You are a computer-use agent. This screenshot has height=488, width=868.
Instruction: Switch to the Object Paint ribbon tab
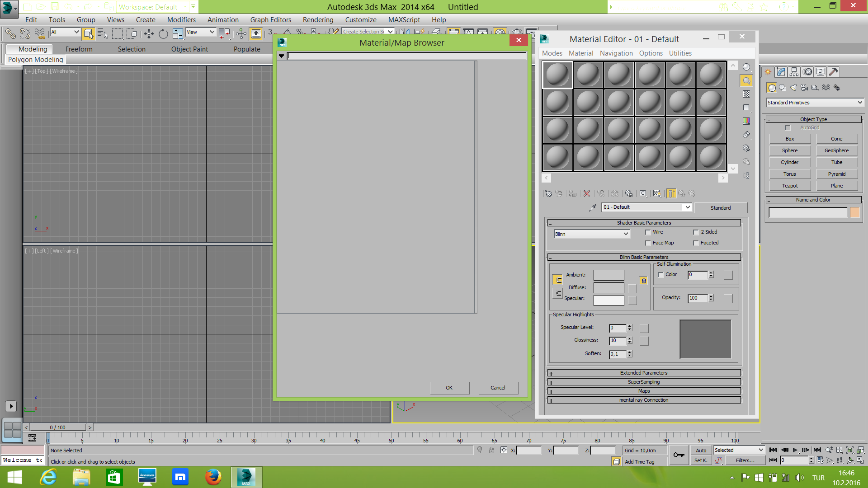[x=189, y=49]
